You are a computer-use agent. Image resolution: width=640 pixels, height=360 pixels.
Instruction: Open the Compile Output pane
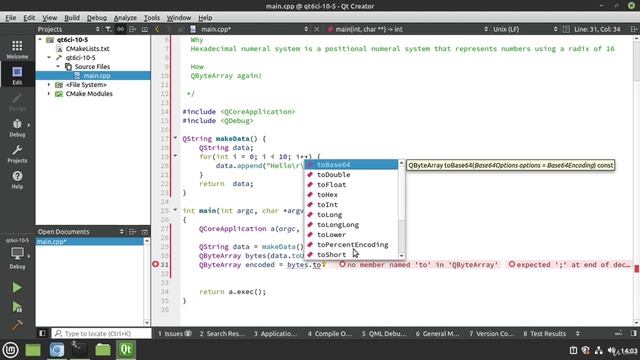(x=329, y=333)
